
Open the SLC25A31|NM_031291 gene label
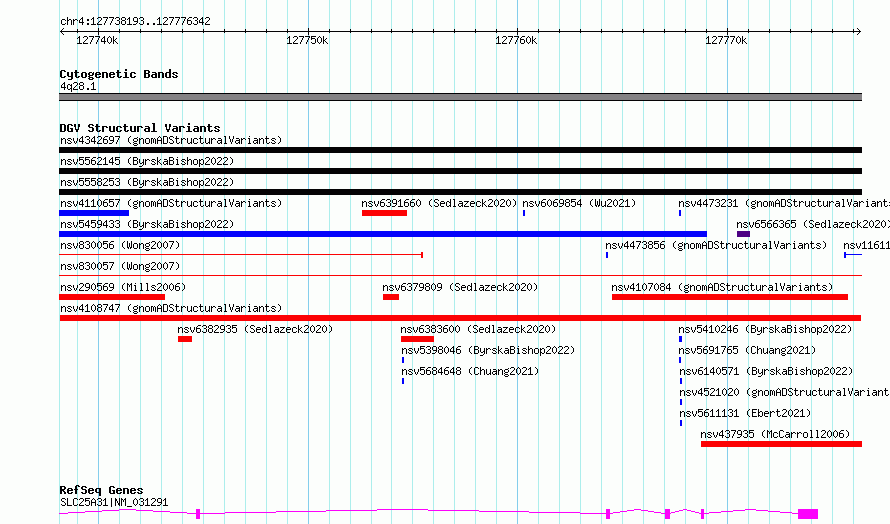114,502
